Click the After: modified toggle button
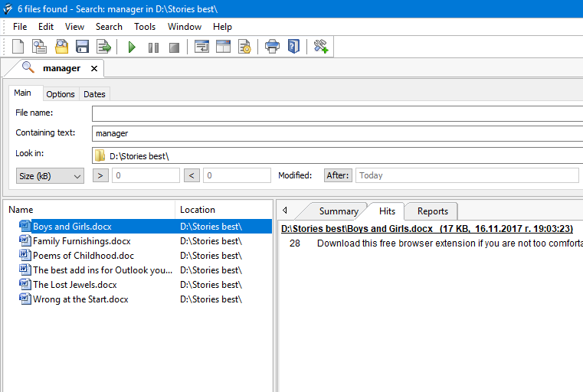The image size is (583, 392). tap(338, 175)
